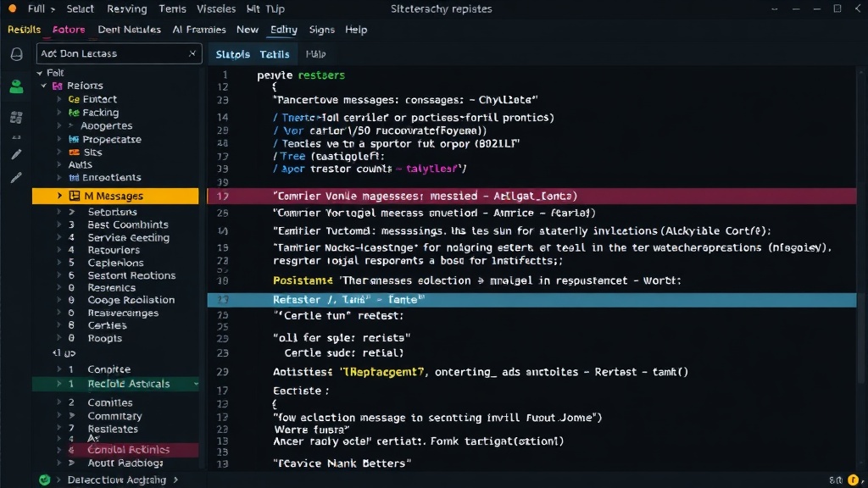Viewport: 868px width, 488px height.
Task: Focus the Adt Don Lectass search field
Action: point(119,53)
